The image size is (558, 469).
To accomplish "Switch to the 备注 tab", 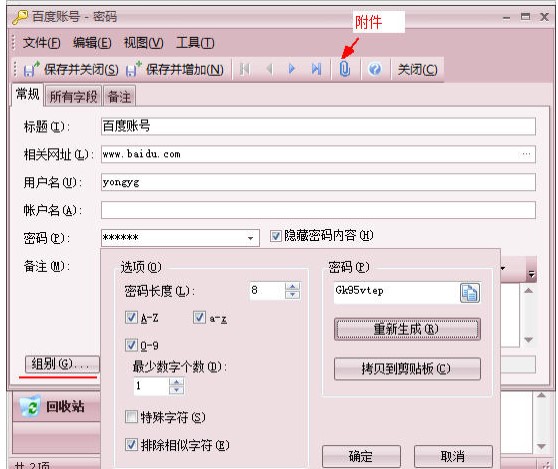I will click(119, 96).
